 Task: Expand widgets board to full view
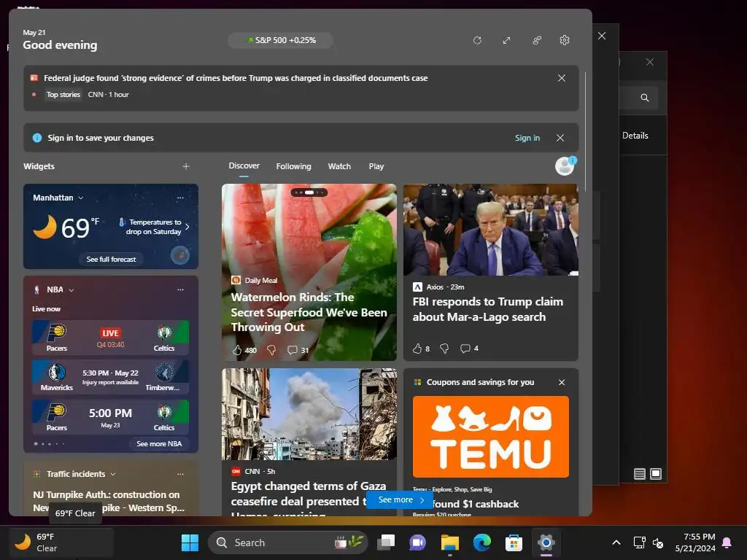[x=506, y=41]
